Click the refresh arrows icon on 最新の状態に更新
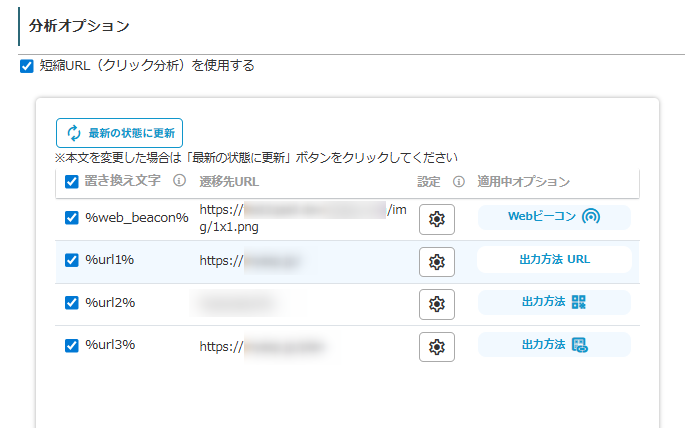 (x=74, y=133)
